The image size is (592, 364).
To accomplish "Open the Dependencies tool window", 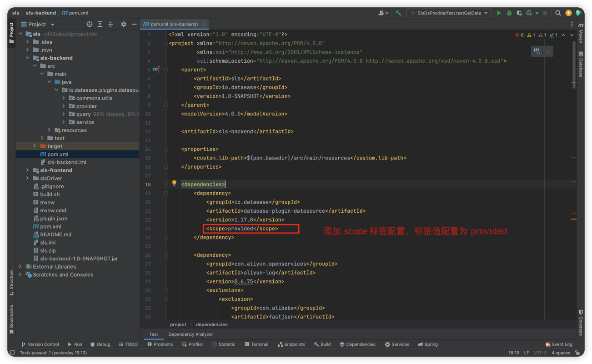I will click(357, 344).
